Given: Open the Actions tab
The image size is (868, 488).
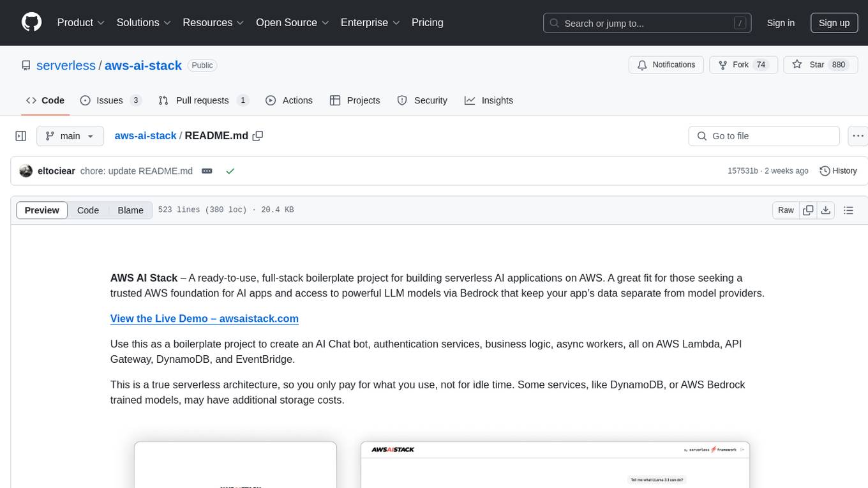Looking at the screenshot, I should [x=289, y=100].
